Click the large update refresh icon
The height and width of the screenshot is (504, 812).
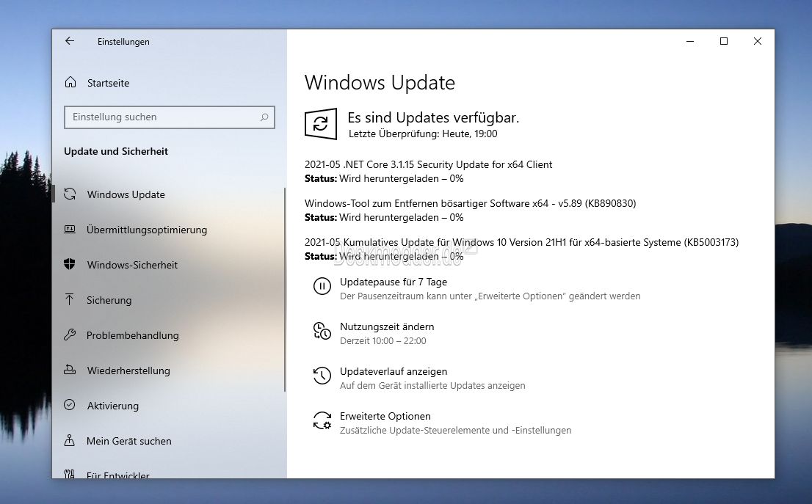point(321,124)
